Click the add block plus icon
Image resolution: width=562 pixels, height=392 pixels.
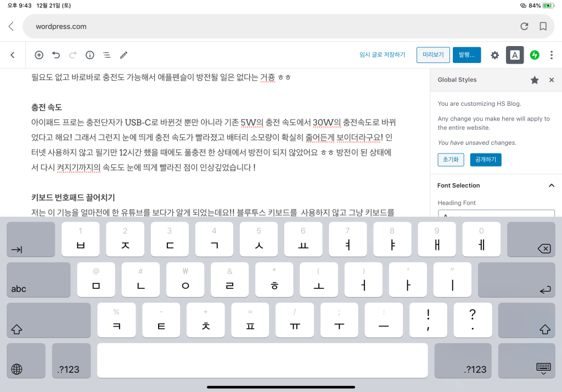point(39,55)
